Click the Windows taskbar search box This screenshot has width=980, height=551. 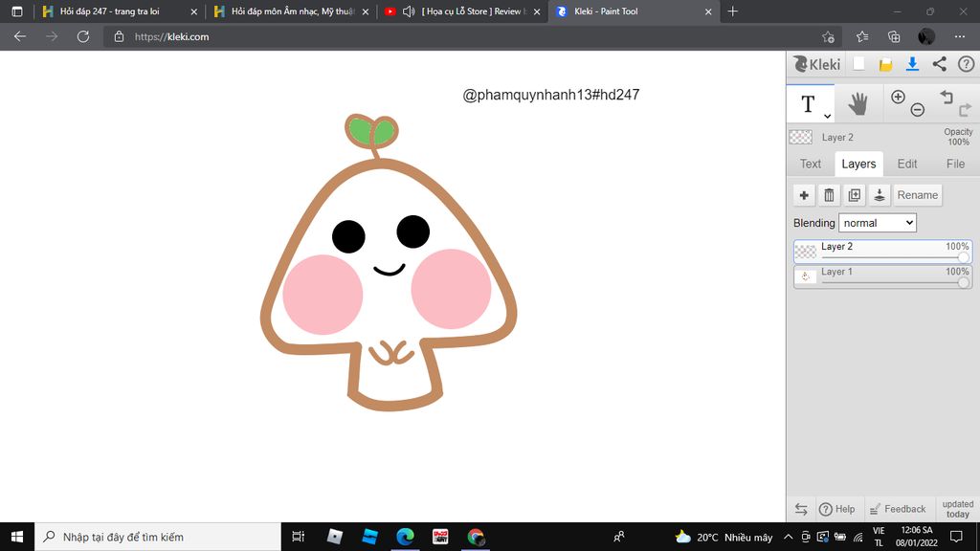click(158, 537)
